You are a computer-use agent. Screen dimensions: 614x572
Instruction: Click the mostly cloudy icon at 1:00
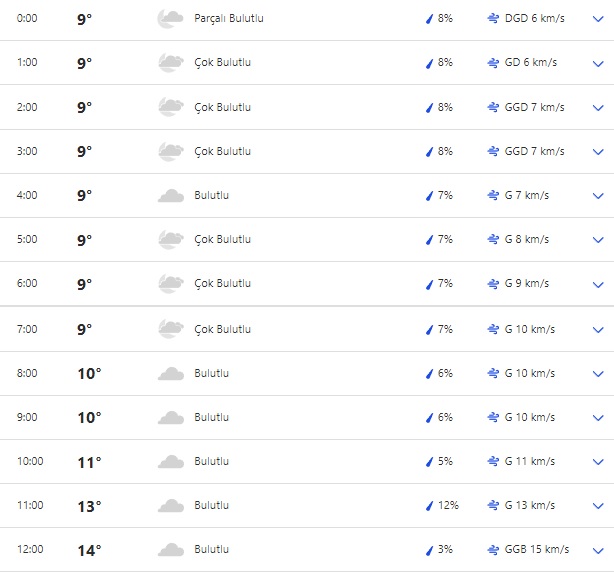170,62
